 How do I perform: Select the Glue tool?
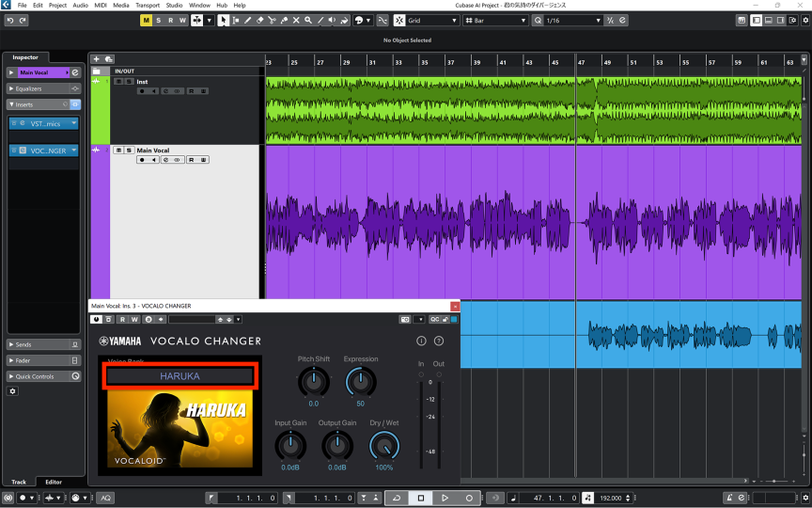pyautogui.click(x=284, y=20)
